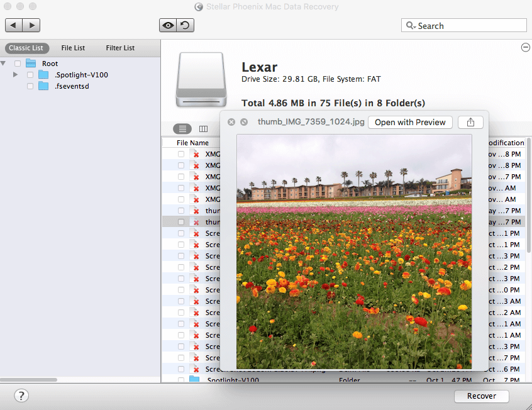Check the .fseventsd checkbox
This screenshot has height=410, width=532.
pyautogui.click(x=30, y=86)
